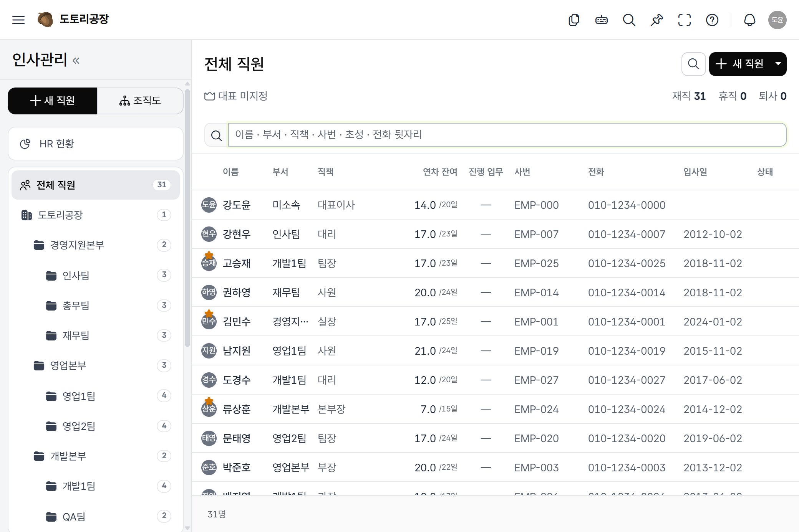Sort by 입사일 column header
Viewport: 799px width, 532px height.
(695, 172)
